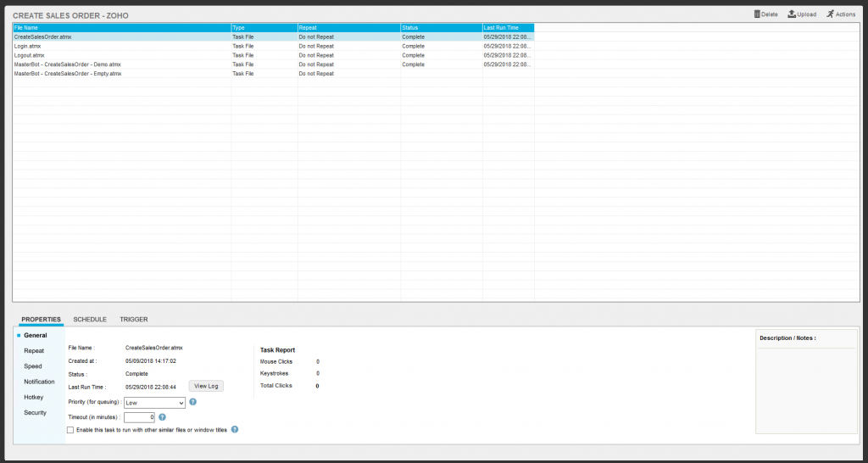Select the Repeat properties section

point(34,350)
